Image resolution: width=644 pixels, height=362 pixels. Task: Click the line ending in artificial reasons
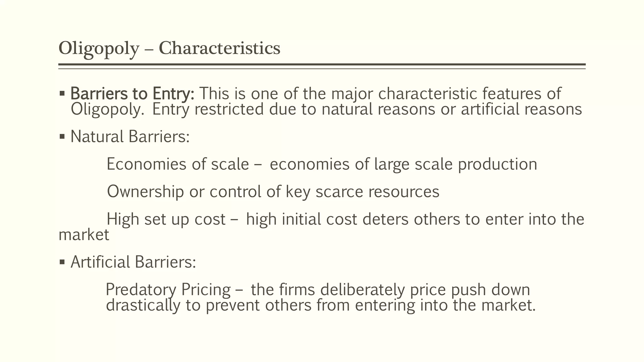tap(326, 110)
